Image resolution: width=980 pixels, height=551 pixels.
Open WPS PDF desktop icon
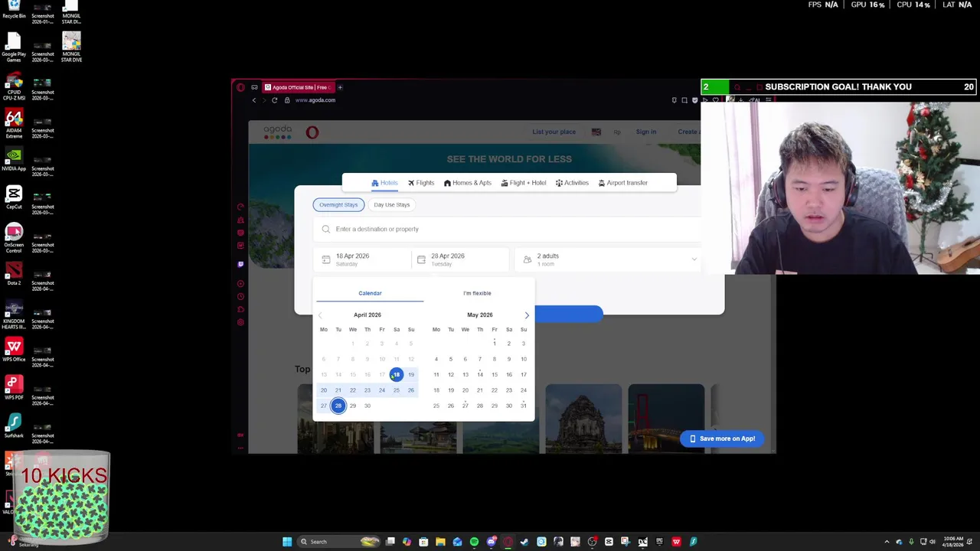pyautogui.click(x=14, y=389)
